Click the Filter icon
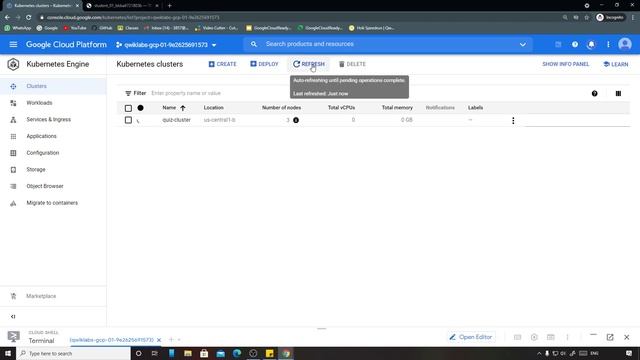 (128, 93)
